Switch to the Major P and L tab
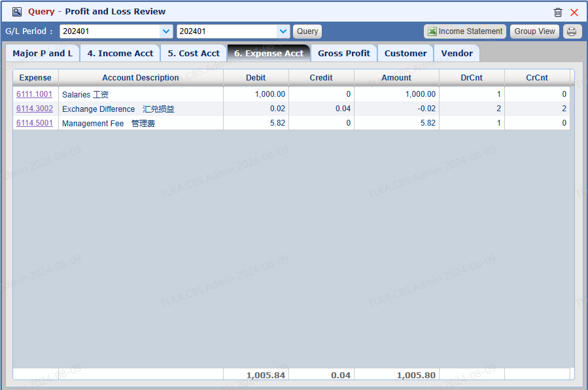This screenshot has width=588, height=390. click(43, 53)
